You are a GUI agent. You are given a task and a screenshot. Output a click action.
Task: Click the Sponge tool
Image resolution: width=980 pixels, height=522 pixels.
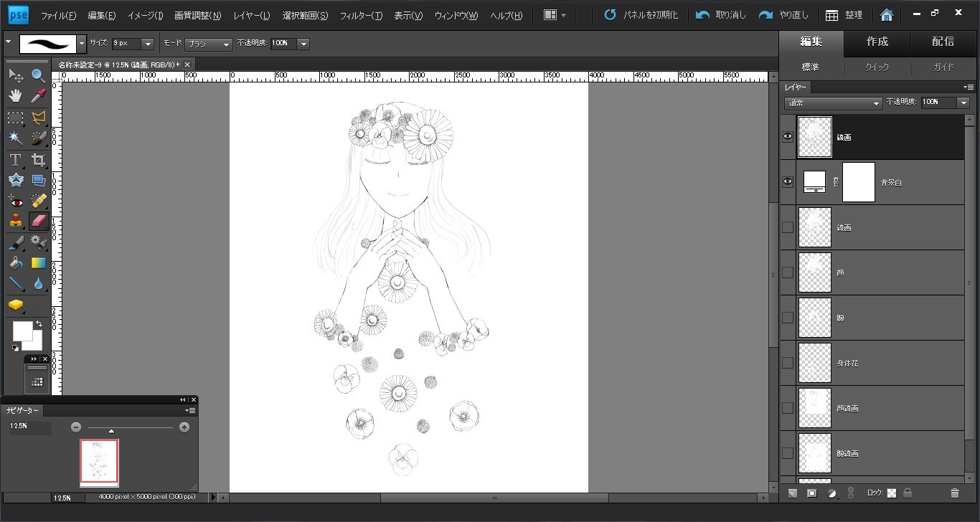pyautogui.click(x=15, y=305)
